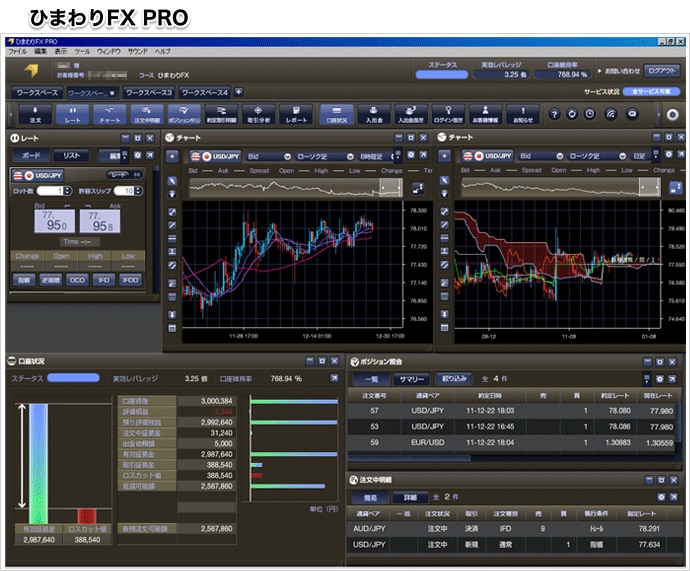This screenshot has height=571, width=690.
Task: Click the OCO order button
Action: coord(77,280)
